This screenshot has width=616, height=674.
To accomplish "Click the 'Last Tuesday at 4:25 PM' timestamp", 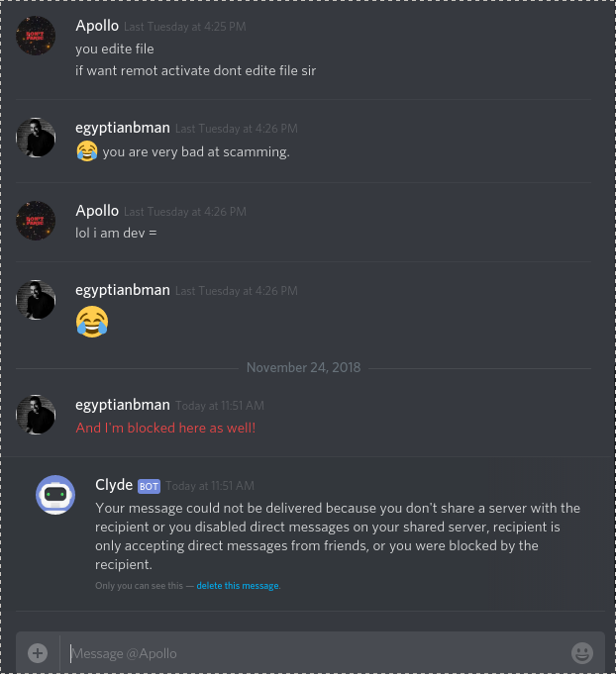I will [x=185, y=27].
